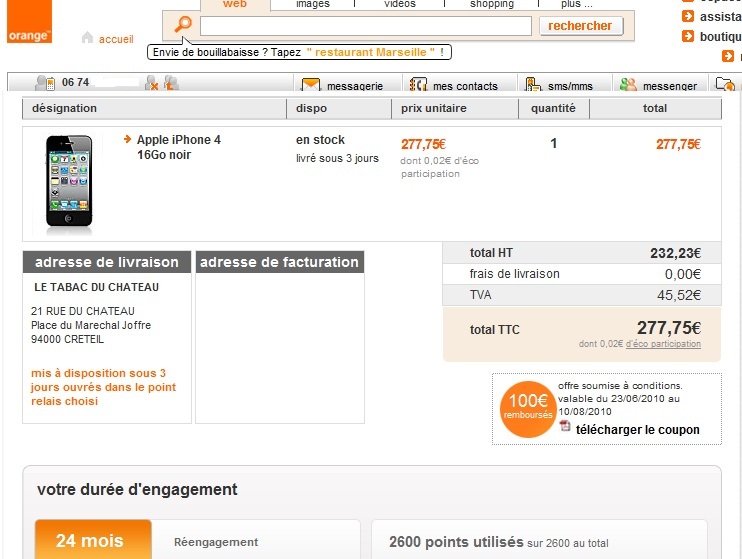Click the quantité column header

[x=553, y=108]
